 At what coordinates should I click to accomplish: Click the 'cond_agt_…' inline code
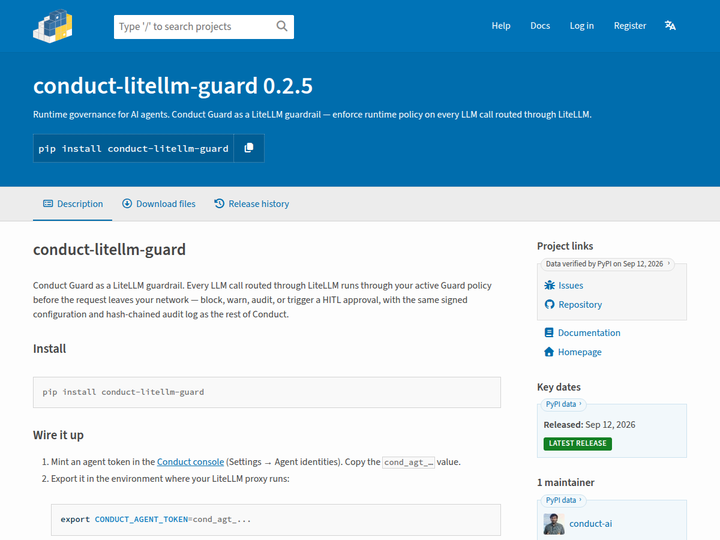408,462
